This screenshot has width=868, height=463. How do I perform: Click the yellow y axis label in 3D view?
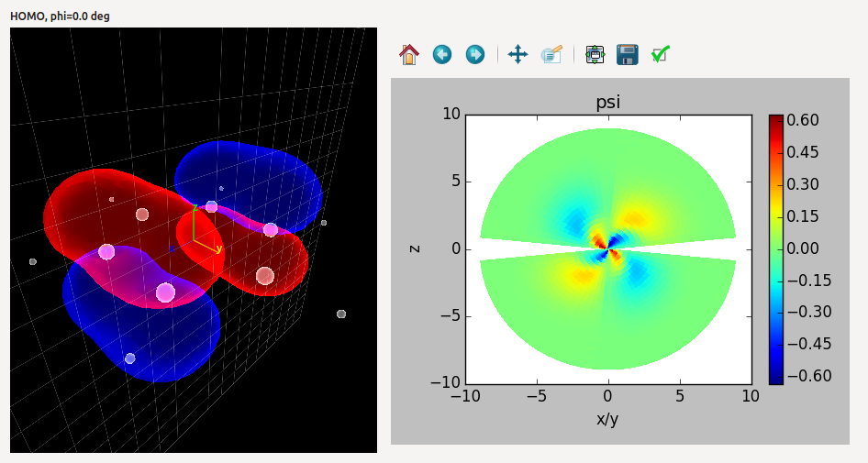click(219, 248)
